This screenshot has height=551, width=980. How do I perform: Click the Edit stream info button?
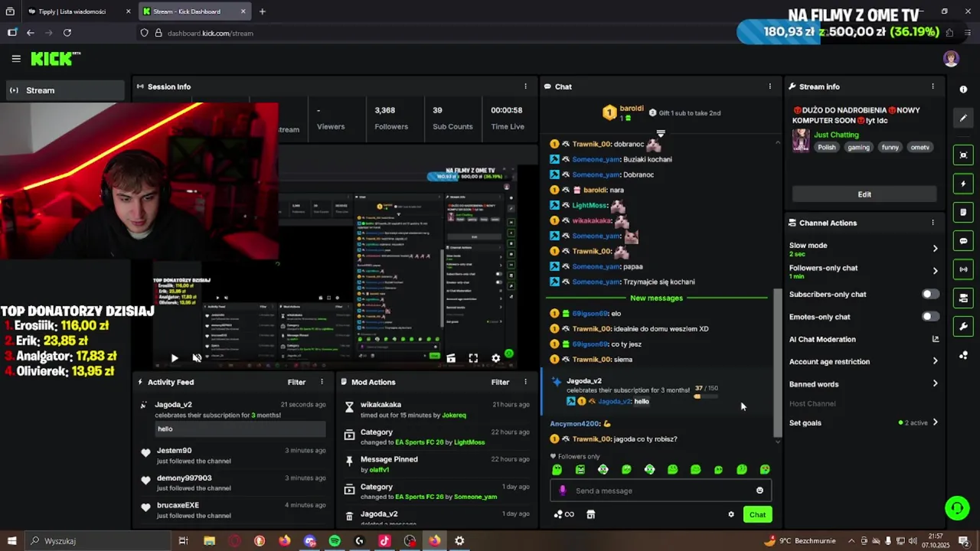(864, 194)
